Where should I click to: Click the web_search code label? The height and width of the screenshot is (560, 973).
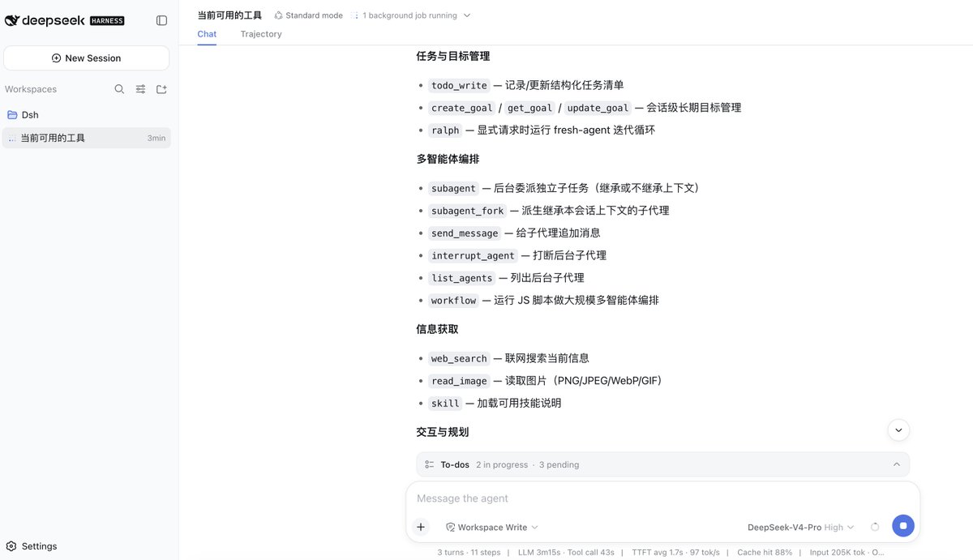tap(459, 358)
